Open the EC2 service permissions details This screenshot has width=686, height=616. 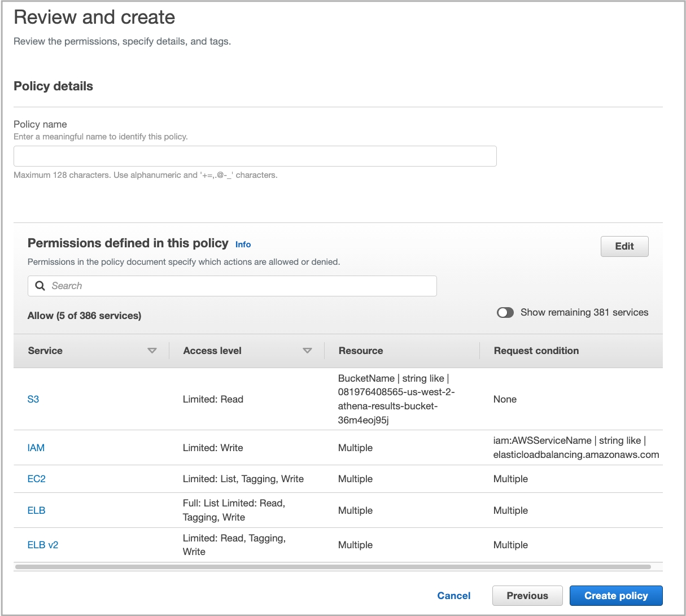tap(36, 478)
